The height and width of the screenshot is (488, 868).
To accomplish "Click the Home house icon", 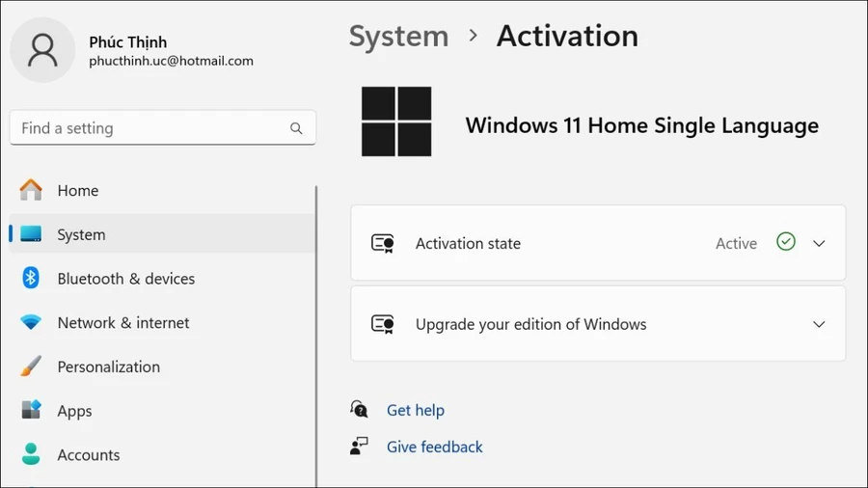I will click(31, 190).
